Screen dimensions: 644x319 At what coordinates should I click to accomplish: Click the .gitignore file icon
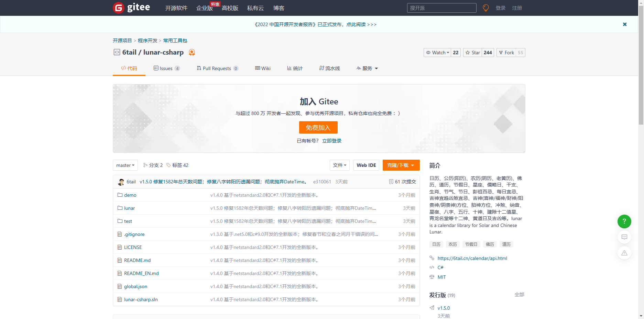120,234
